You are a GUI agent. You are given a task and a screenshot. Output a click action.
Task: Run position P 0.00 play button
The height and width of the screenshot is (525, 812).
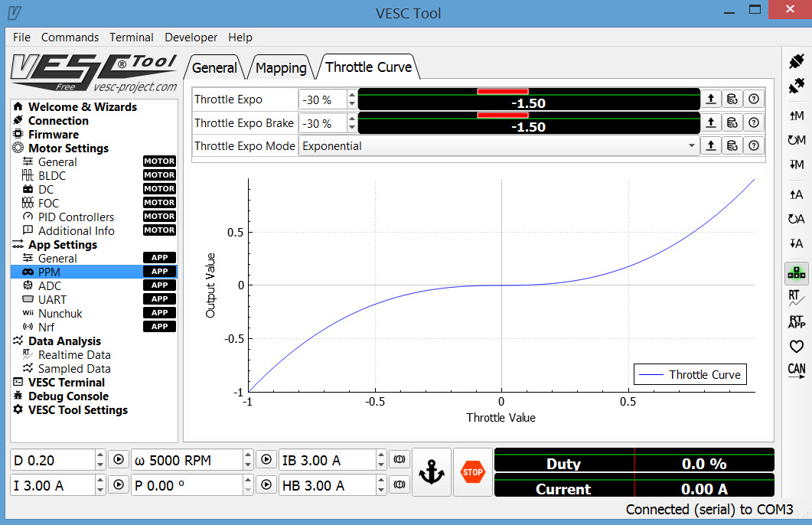tap(266, 484)
